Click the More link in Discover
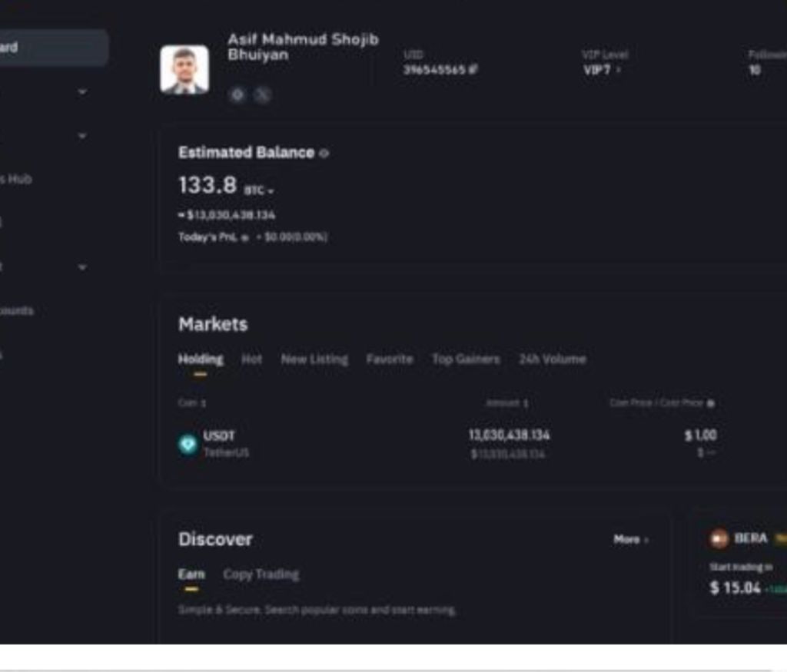The height and width of the screenshot is (672, 787). point(630,540)
